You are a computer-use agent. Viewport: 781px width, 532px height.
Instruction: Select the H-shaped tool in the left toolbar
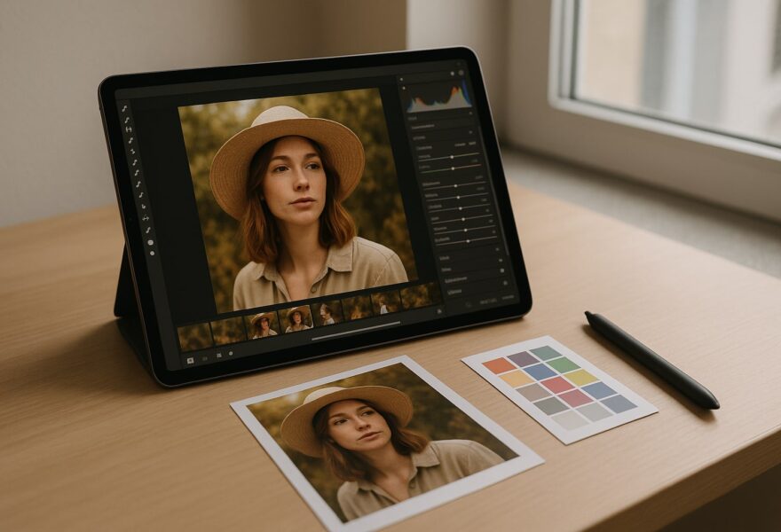point(129,129)
